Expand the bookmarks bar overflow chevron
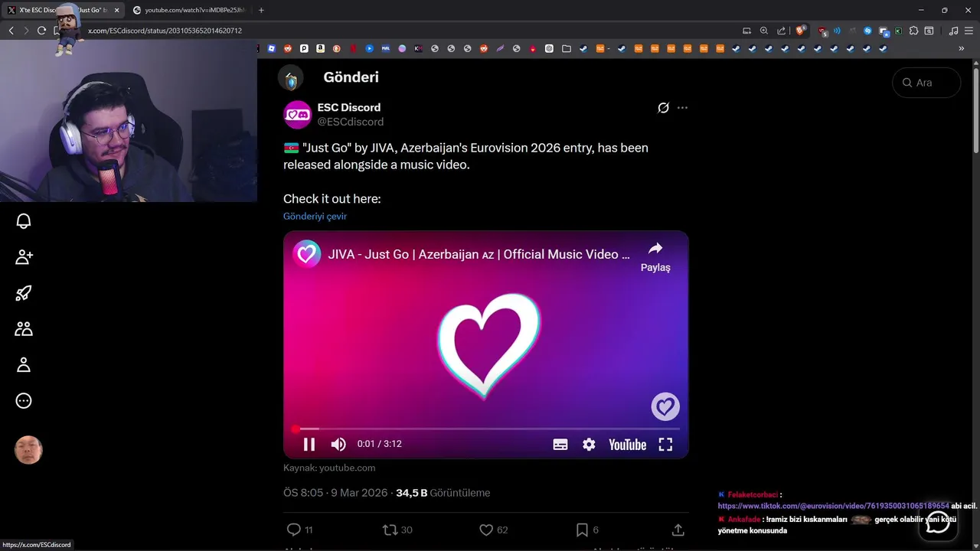Screen dimensions: 980x551 pos(961,48)
